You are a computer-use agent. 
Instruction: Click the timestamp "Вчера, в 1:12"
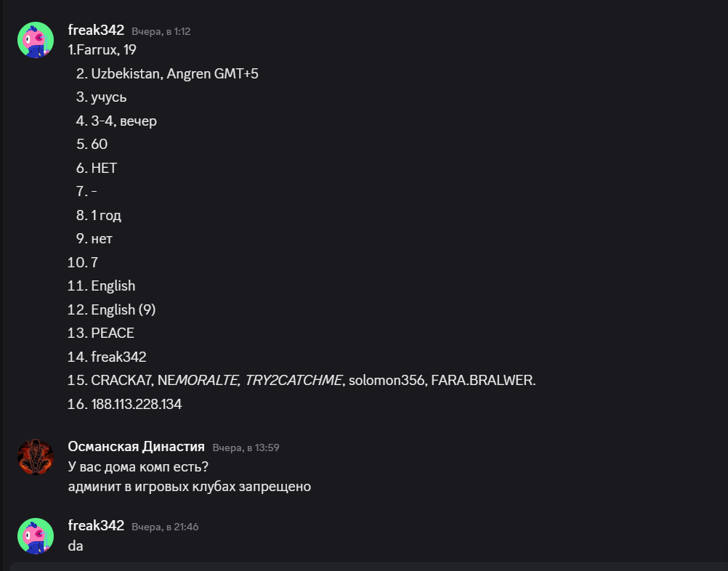point(161,32)
